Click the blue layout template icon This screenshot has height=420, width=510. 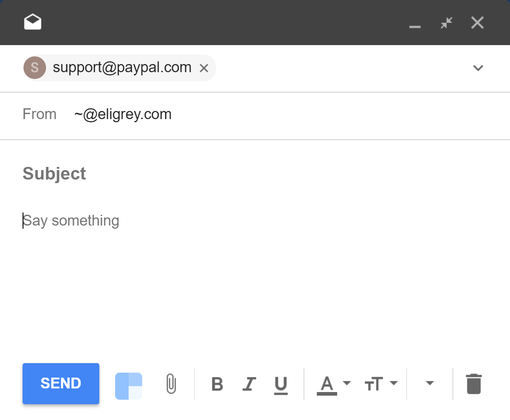[x=129, y=386]
